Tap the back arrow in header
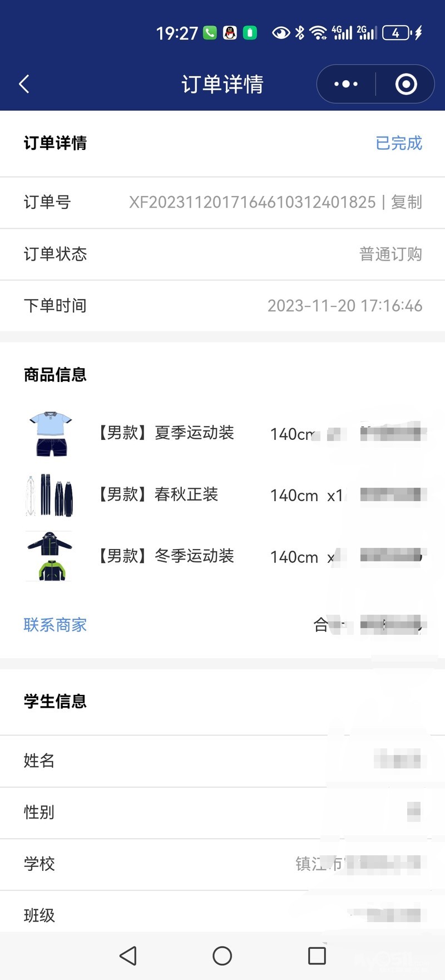 (x=24, y=84)
